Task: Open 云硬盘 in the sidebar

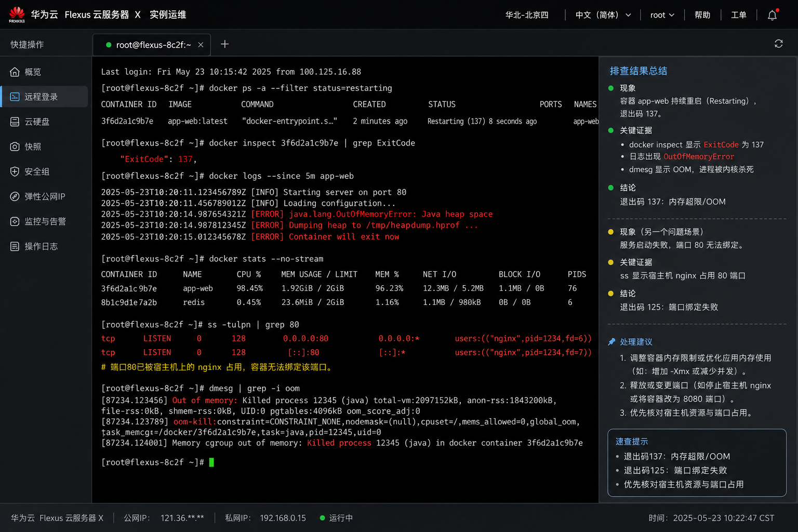Action: coord(44,122)
